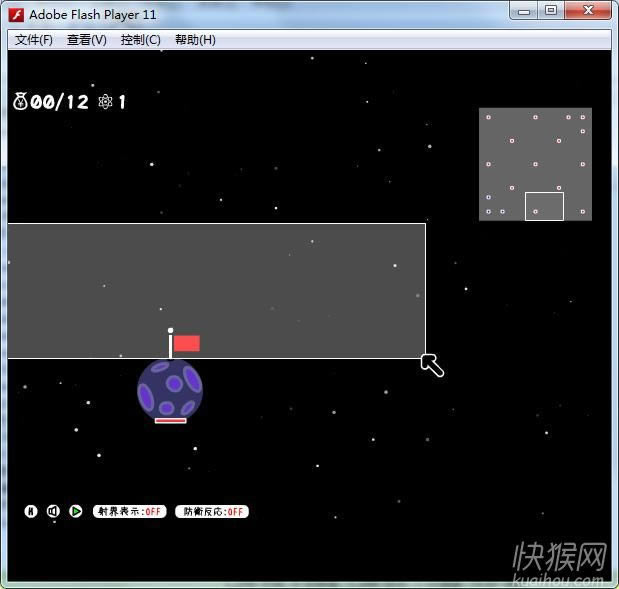Click the Flash Player title bar icon
The width and height of the screenshot is (619, 589).
[x=16, y=15]
